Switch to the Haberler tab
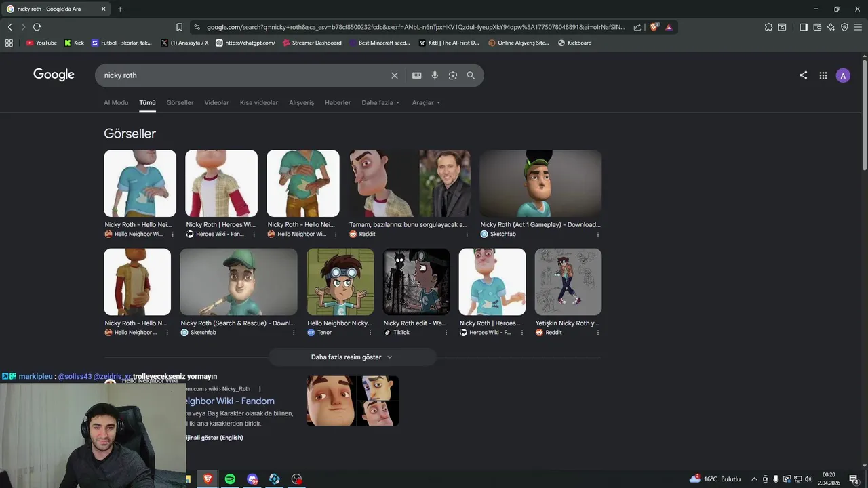 pyautogui.click(x=338, y=103)
